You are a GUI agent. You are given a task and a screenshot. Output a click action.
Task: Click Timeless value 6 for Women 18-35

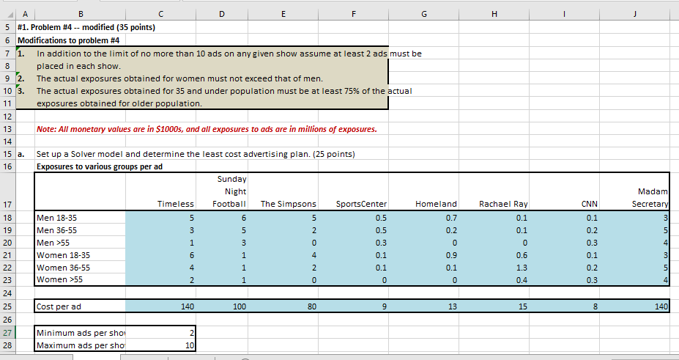point(161,256)
